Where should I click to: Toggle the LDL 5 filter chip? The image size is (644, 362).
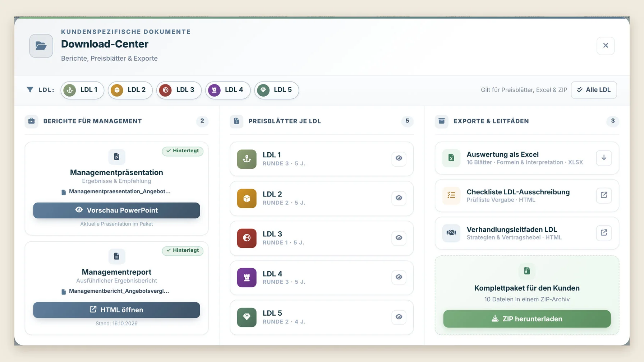coord(276,90)
